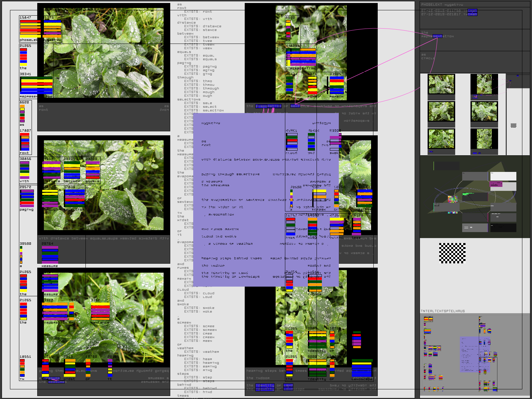Select the multicolor pixel node in graph
This screenshot has height=399, width=532.
tap(453, 199)
